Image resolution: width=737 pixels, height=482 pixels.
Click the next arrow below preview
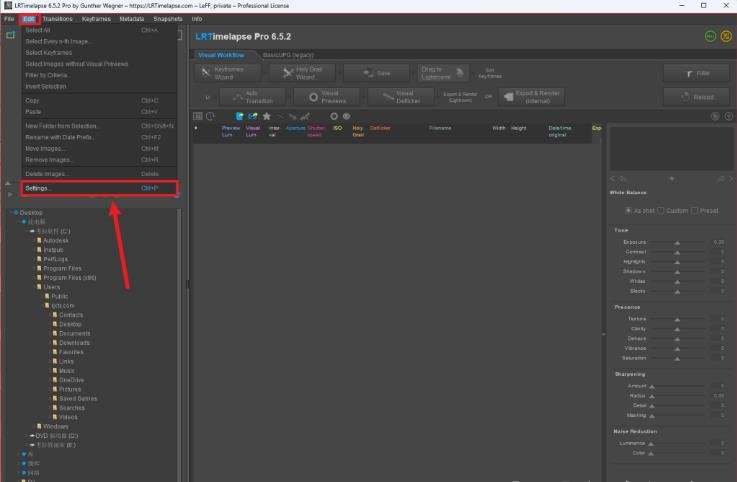pos(731,179)
